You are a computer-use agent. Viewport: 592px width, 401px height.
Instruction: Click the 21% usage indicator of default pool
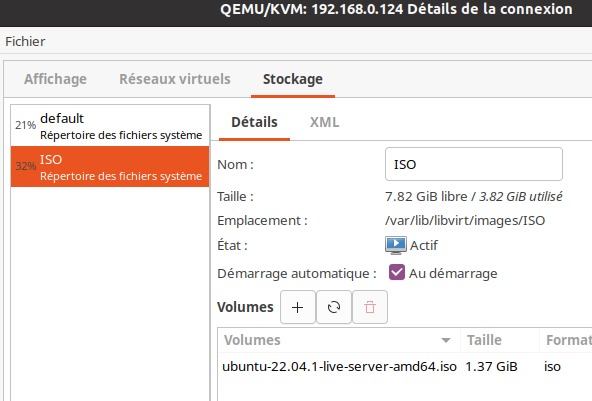[26, 125]
